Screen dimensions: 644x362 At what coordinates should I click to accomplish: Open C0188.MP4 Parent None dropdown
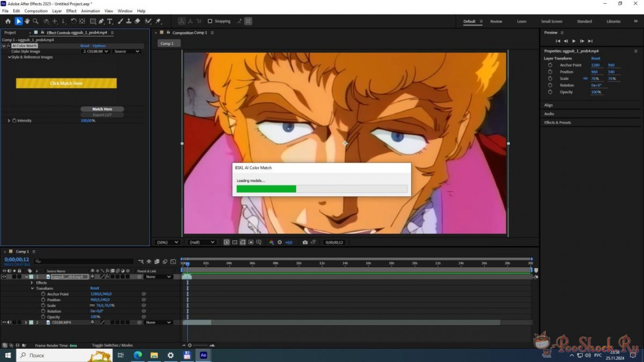tap(158, 322)
